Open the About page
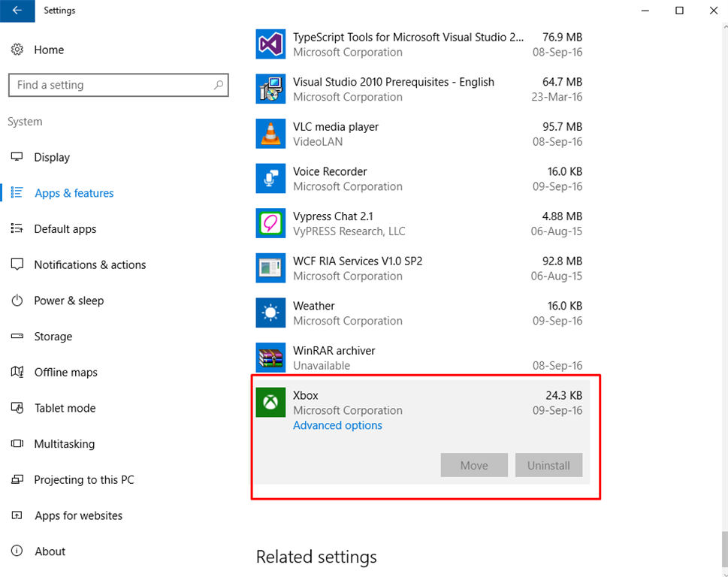The image size is (728, 577). click(x=50, y=551)
